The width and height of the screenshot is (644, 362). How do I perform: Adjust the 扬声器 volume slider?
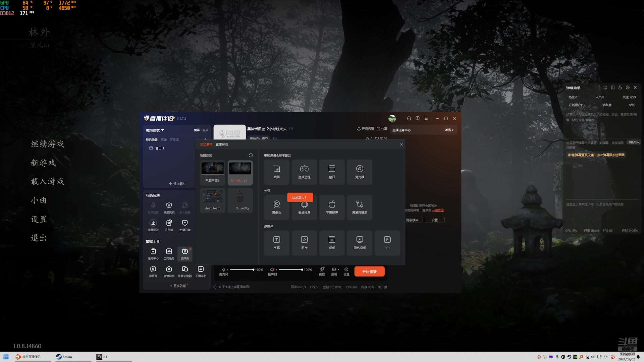[291, 269]
